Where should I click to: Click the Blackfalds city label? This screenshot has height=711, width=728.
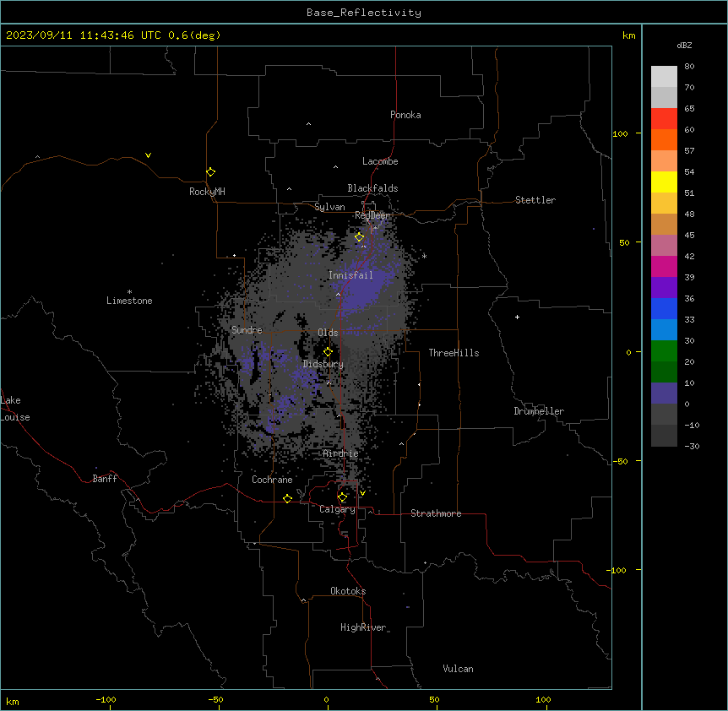pos(372,188)
